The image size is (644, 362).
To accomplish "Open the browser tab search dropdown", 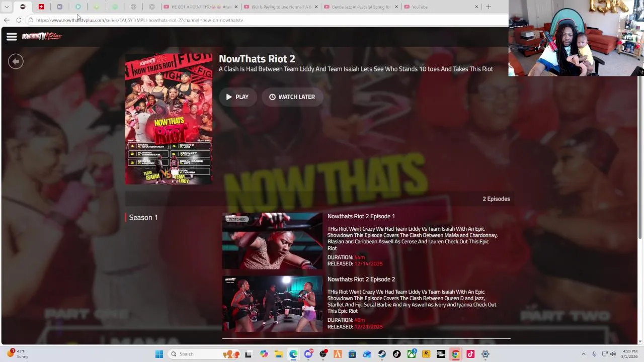I will 7,7.
